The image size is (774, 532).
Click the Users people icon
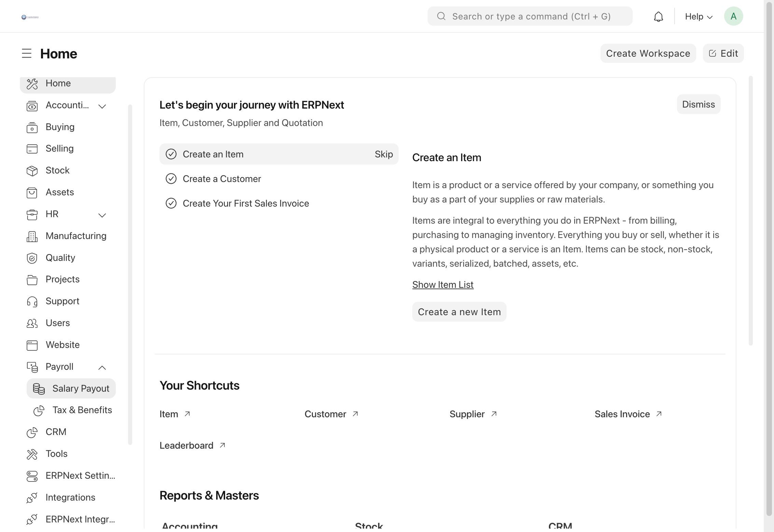[32, 323]
